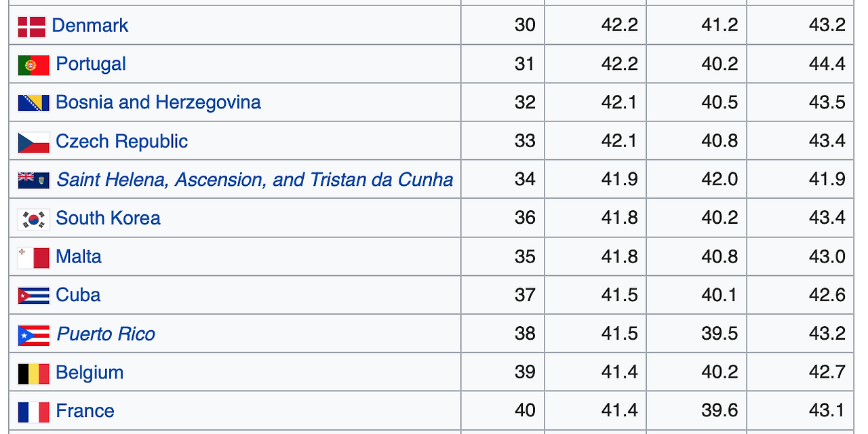
Task: Click the France flag icon
Action: 33,412
